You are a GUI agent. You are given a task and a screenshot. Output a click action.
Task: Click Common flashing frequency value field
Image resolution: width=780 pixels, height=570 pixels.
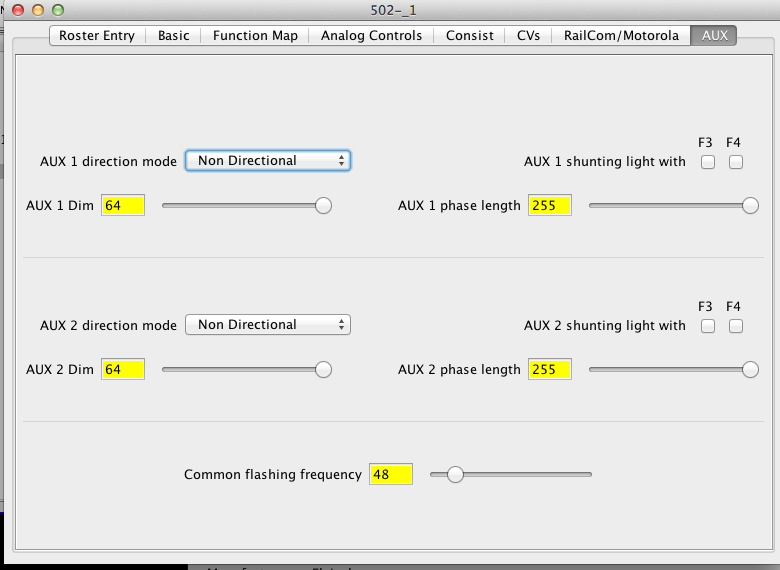click(390, 475)
